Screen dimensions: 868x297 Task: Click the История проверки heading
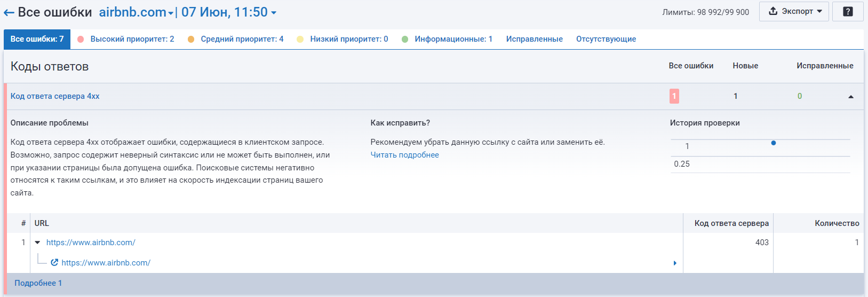pos(705,123)
